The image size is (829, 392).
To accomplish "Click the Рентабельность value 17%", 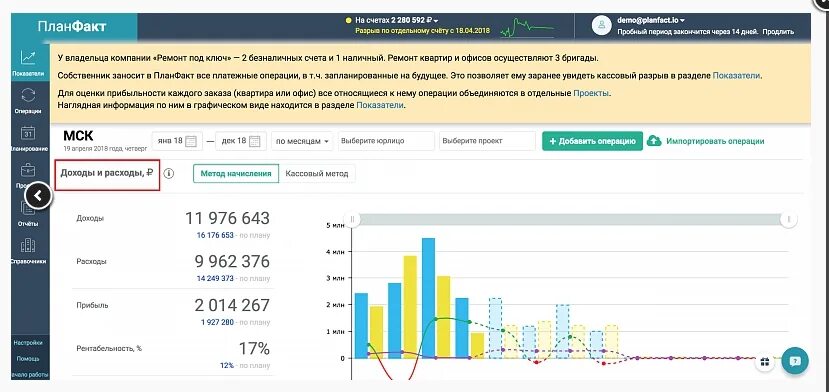I will click(x=254, y=349).
